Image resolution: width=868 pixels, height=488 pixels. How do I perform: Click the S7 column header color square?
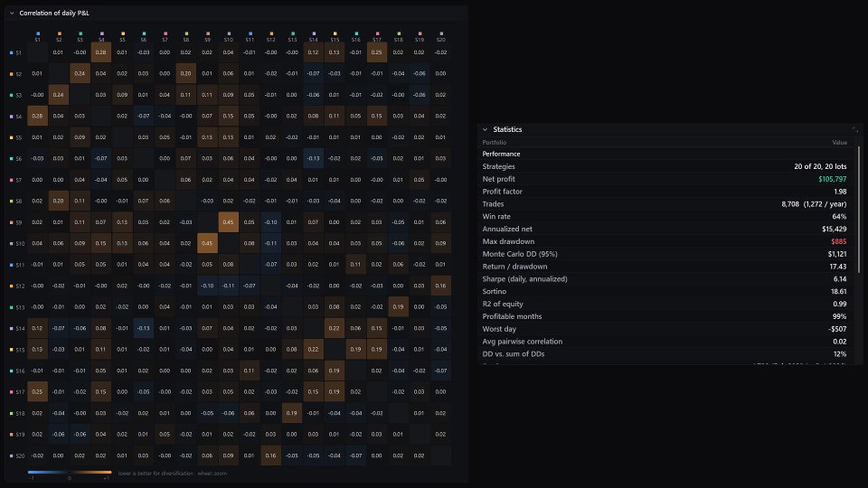click(165, 33)
